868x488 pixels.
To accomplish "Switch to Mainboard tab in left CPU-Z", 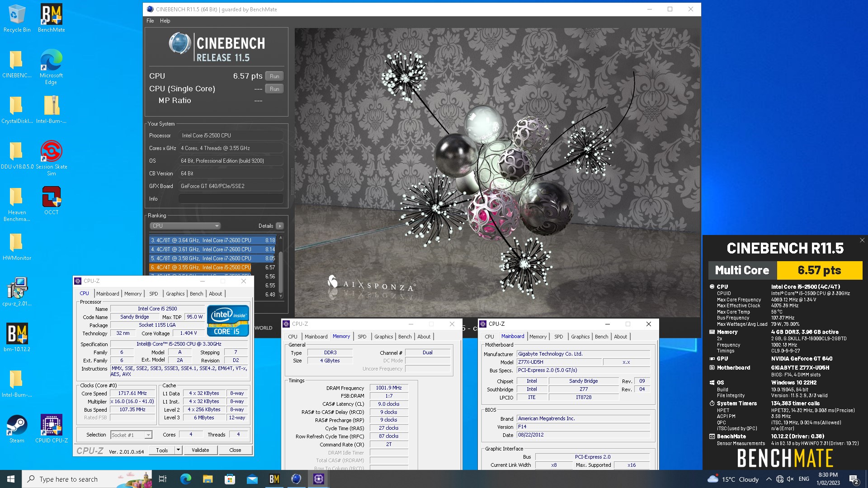I will coord(108,294).
